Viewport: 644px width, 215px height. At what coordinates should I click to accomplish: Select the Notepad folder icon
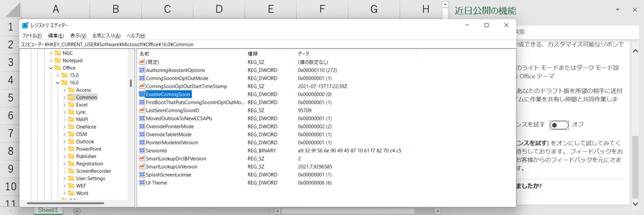coord(58,61)
